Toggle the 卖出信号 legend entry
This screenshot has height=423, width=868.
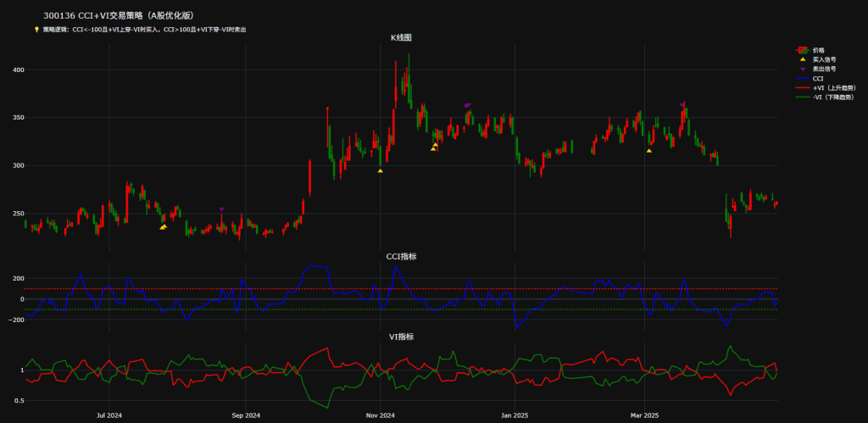click(x=815, y=70)
